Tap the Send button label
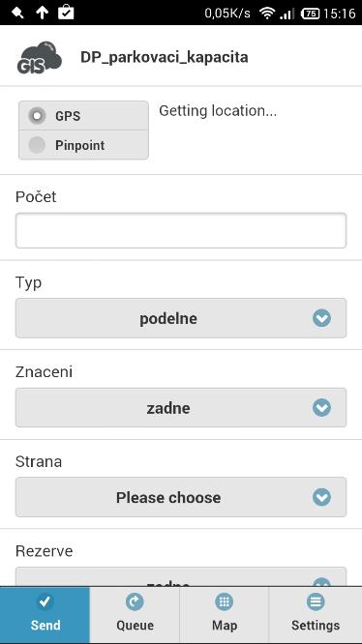 [x=45, y=625]
